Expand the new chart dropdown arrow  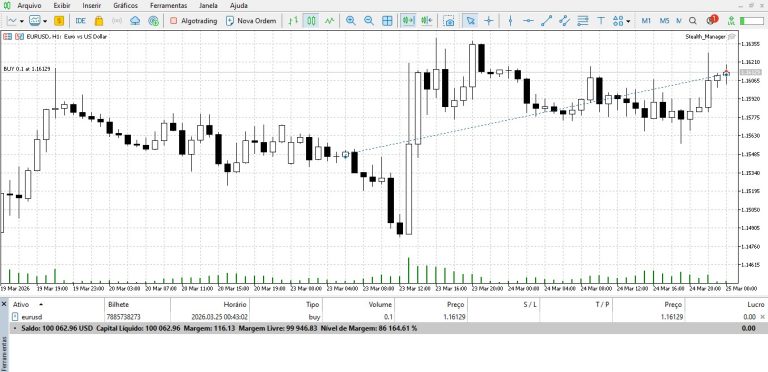click(22, 21)
